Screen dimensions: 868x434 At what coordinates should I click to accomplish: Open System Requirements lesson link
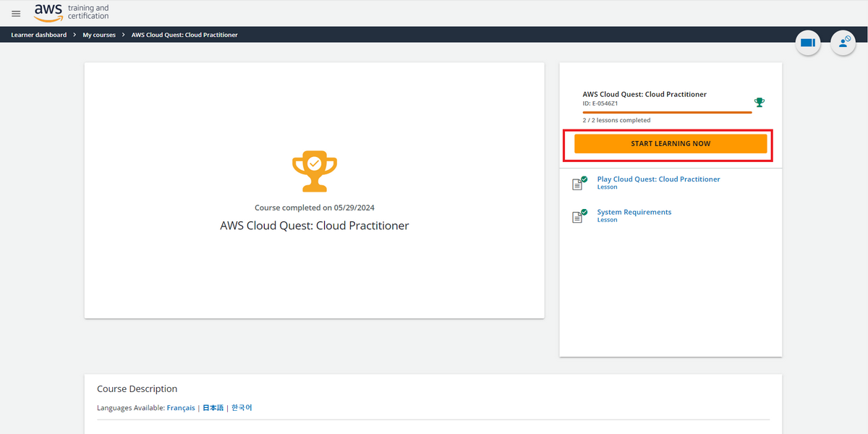(x=634, y=212)
